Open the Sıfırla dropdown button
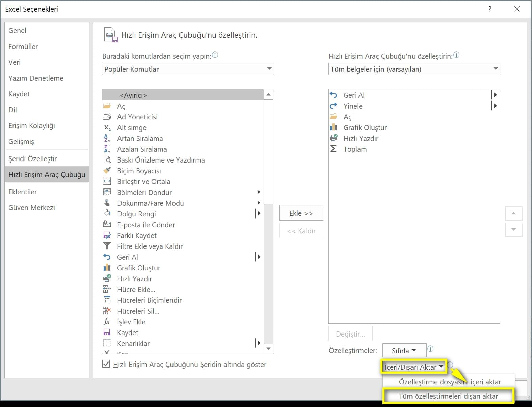Viewport: 532px width, 407px height. coord(404,351)
